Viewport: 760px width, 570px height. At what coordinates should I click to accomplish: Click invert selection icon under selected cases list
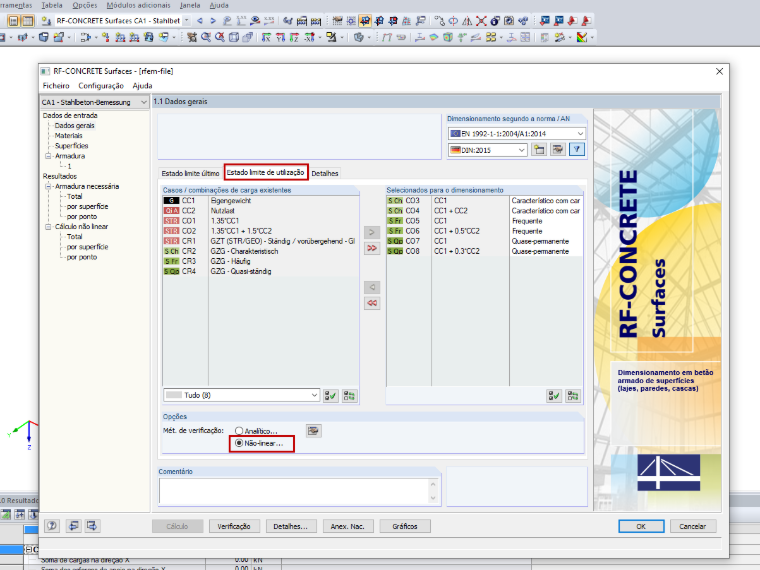tap(573, 396)
